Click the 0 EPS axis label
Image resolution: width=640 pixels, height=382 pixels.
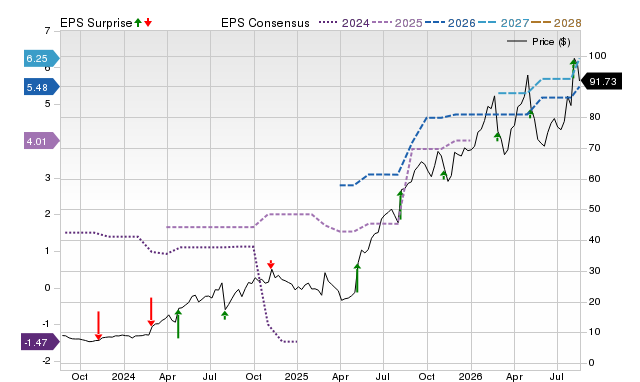48,288
